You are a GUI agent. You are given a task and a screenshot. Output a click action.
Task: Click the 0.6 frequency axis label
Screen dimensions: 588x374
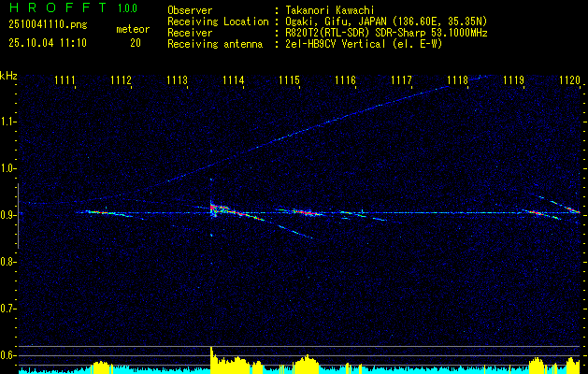(x=7, y=355)
